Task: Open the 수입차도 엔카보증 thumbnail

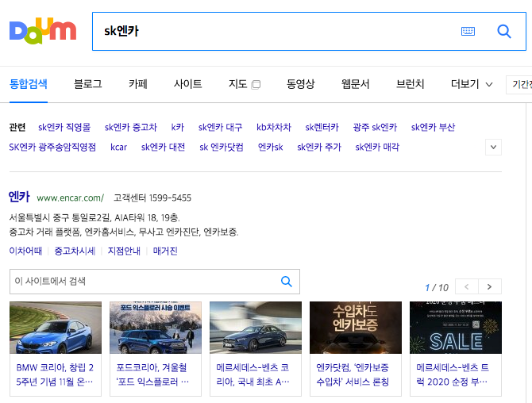Action: 356,328
